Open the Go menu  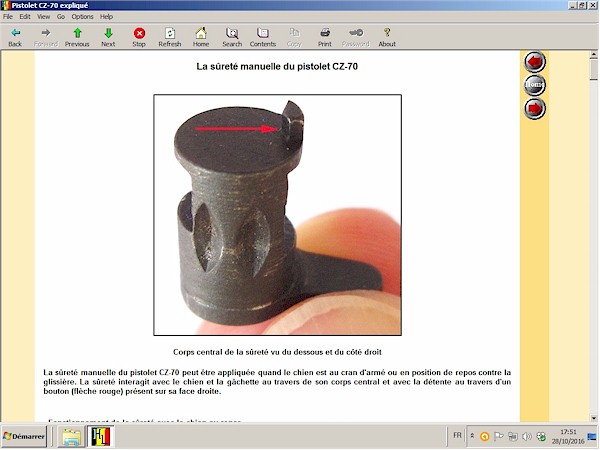click(x=61, y=16)
